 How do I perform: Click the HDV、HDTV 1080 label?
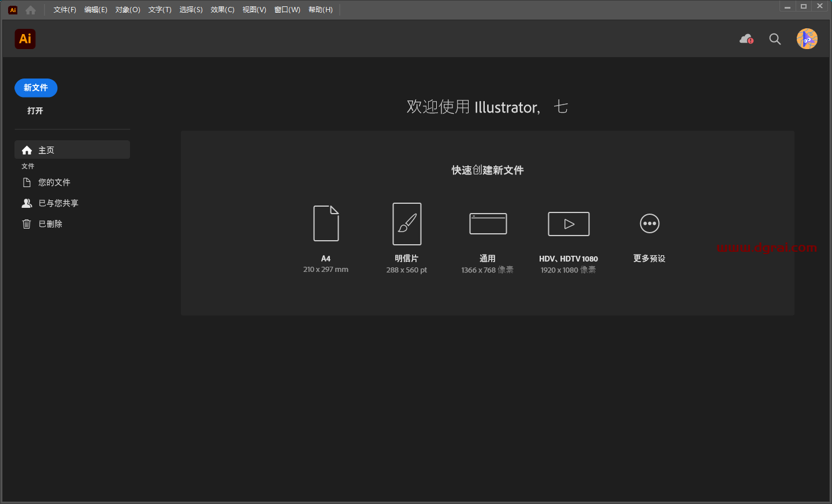tap(569, 259)
